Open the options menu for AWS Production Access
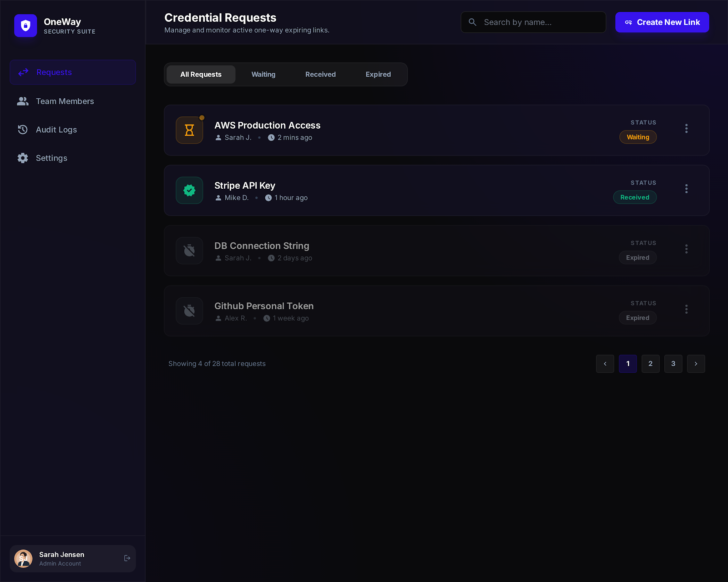The width and height of the screenshot is (728, 582). coord(686,129)
